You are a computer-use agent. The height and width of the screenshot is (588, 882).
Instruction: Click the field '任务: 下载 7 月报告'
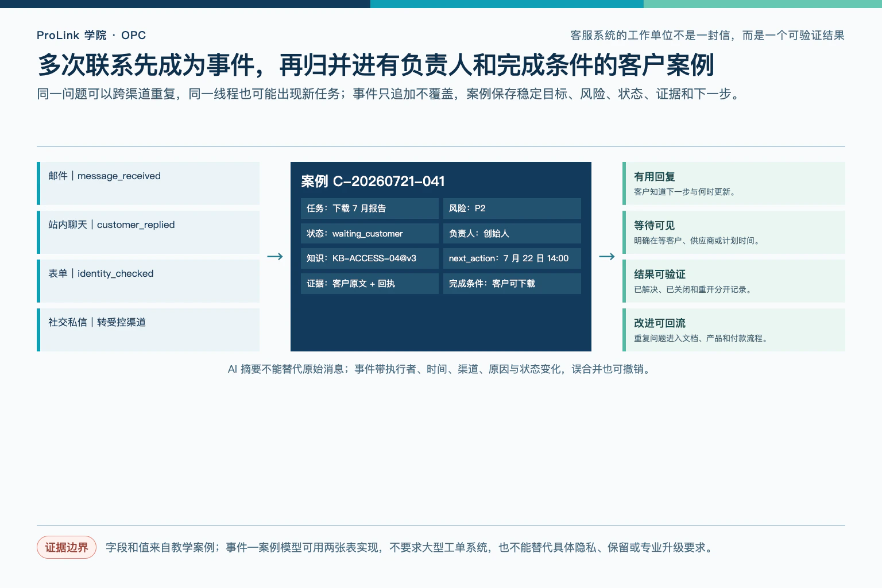click(370, 208)
